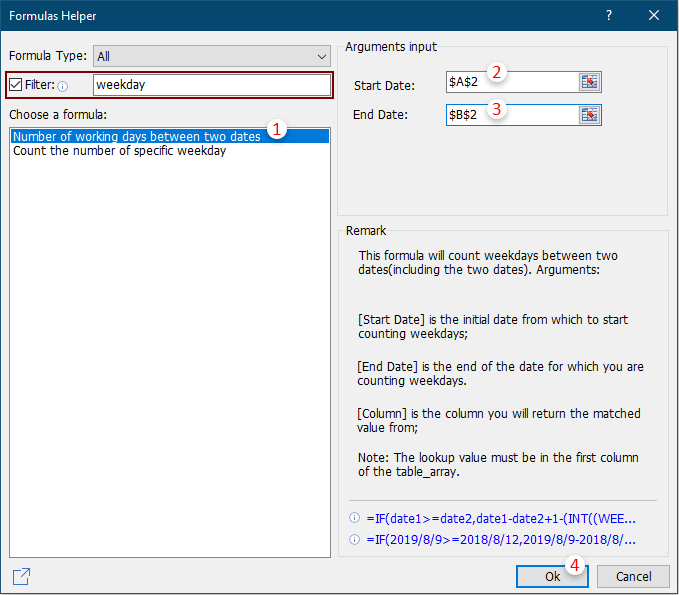Select Number of working days between two dates
679x595 pixels.
coord(170,136)
